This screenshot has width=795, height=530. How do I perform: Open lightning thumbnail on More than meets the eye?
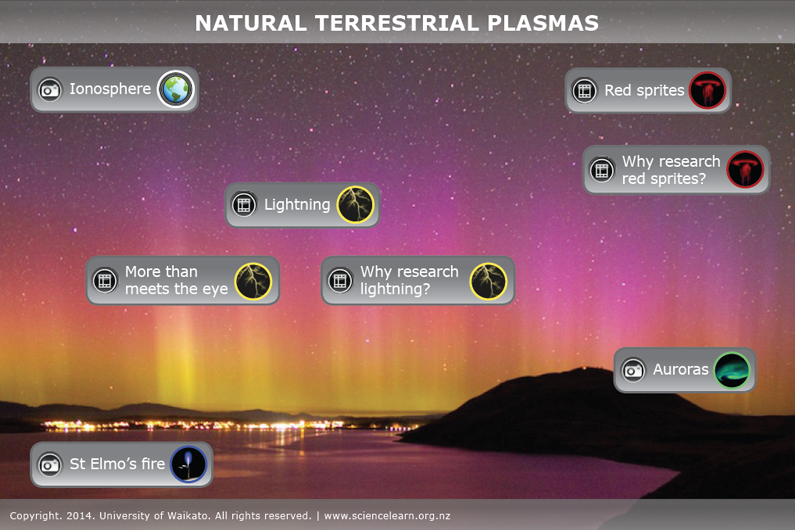(254, 281)
